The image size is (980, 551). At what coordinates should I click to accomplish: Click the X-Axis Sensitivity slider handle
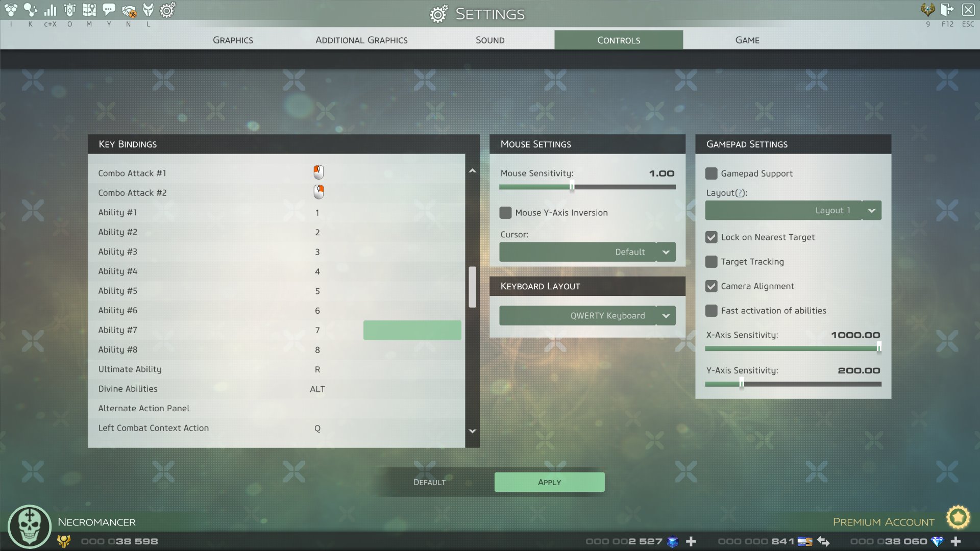tap(879, 348)
